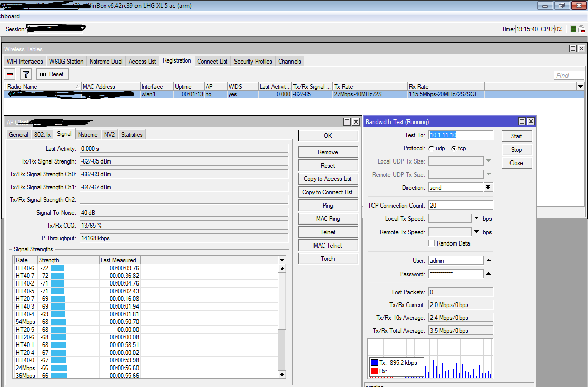Select the tcp protocol radio button
Image resolution: width=588 pixels, height=387 pixels.
tap(454, 148)
